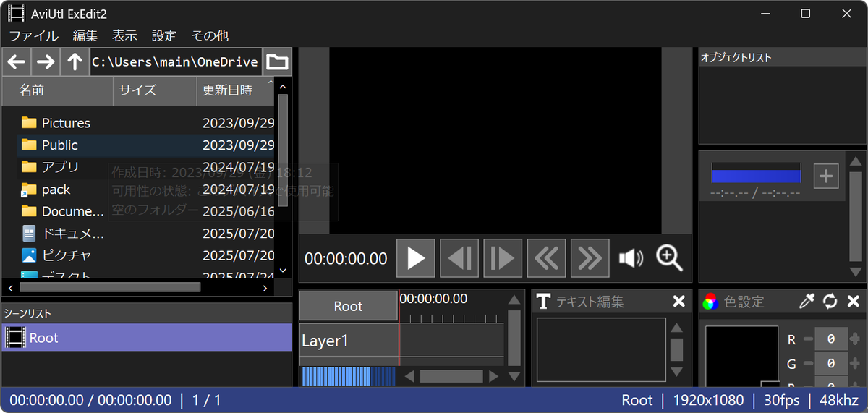Sort files by the サイズ column

tap(155, 90)
